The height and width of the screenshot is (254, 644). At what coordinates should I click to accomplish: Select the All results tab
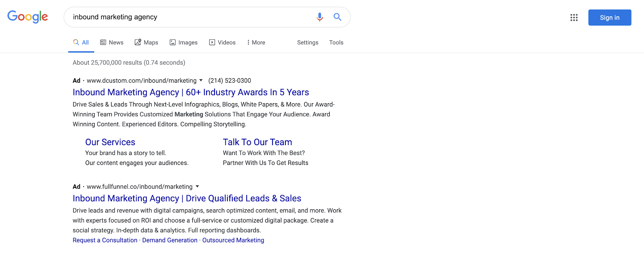point(81,42)
